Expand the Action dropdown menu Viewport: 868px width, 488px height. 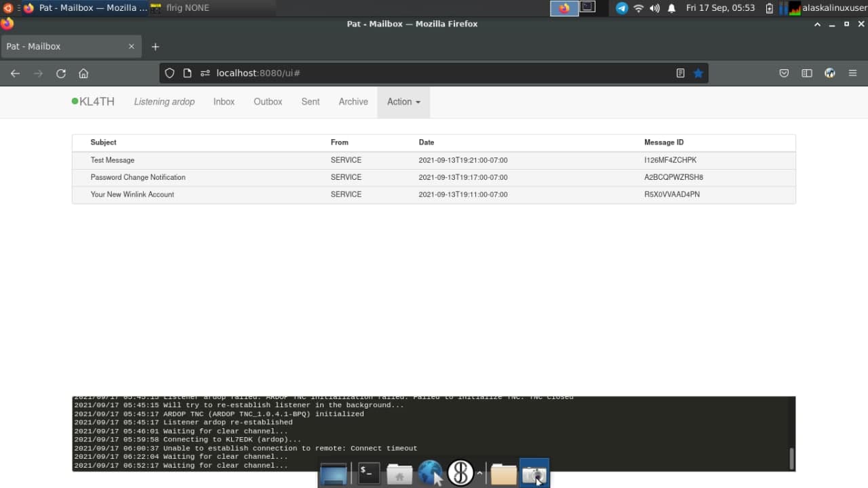tap(403, 102)
